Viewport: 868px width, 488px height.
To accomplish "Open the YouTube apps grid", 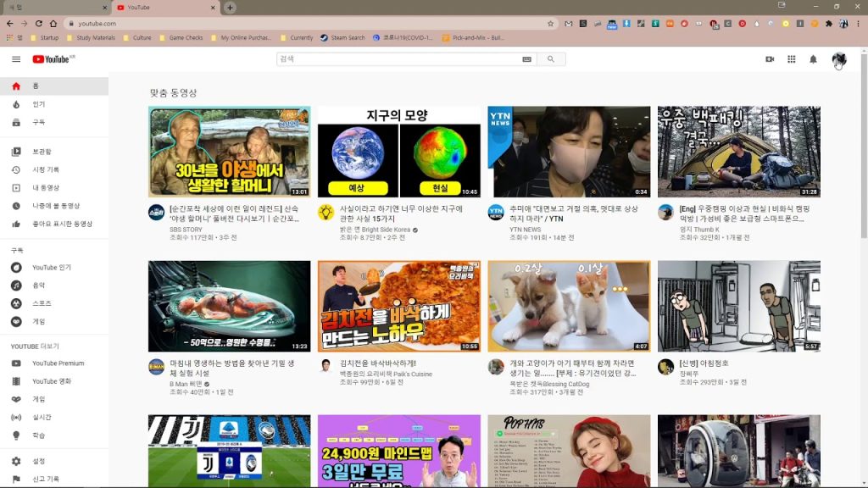I will coord(792,59).
